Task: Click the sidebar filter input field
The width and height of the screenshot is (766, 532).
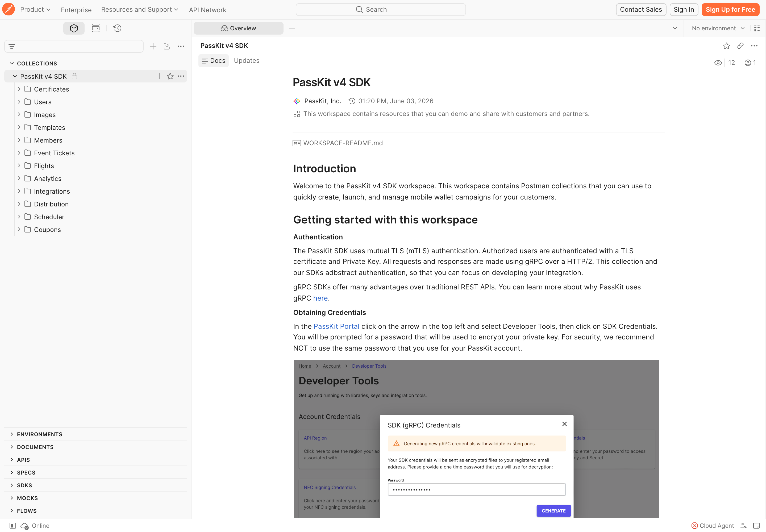Action: [x=74, y=46]
